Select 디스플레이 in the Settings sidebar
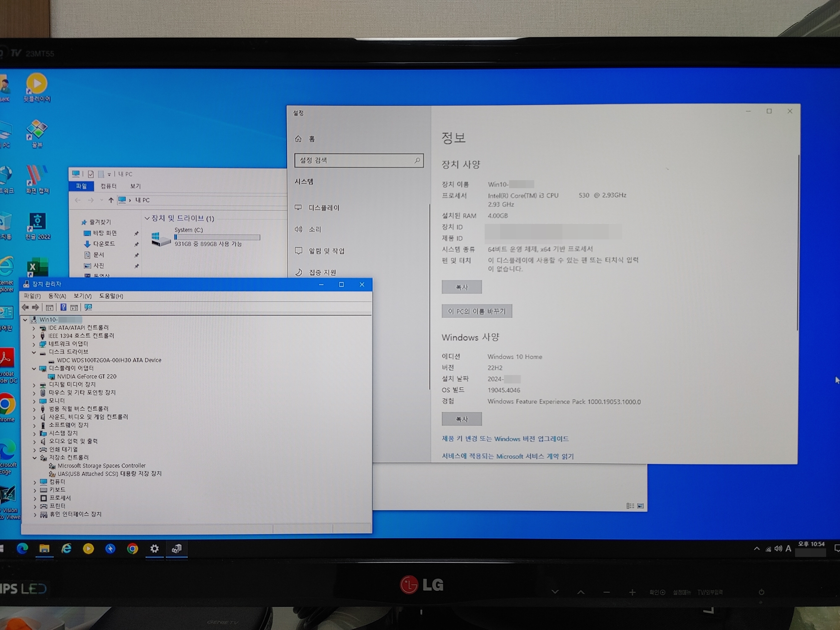 (x=324, y=208)
